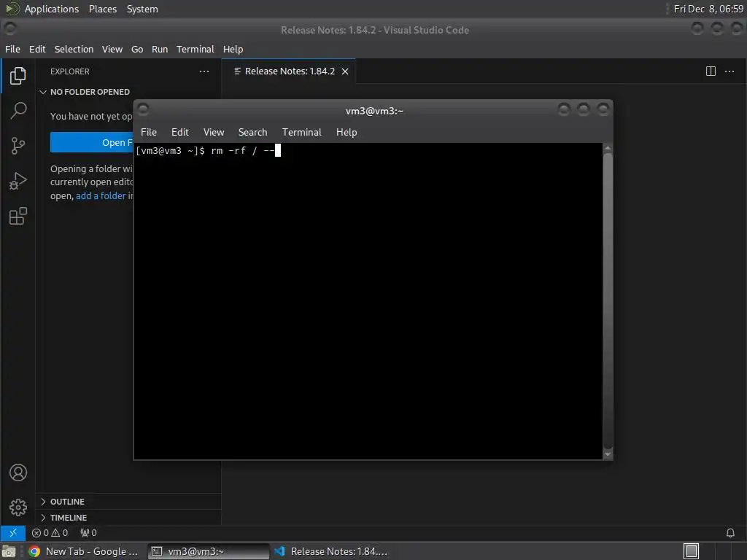This screenshot has height=560, width=747.
Task: Open the Places menu in top panel
Action: coord(102,9)
